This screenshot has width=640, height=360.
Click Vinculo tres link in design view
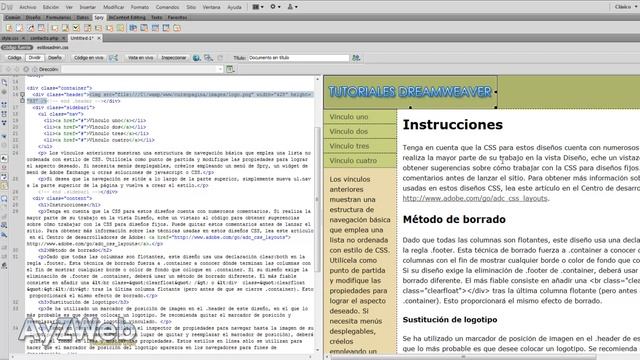(x=349, y=146)
